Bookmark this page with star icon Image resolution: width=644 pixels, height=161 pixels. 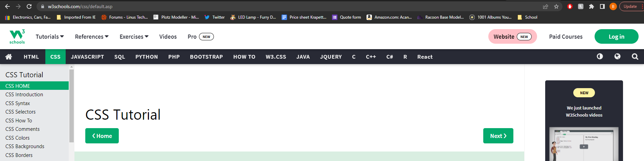click(556, 6)
